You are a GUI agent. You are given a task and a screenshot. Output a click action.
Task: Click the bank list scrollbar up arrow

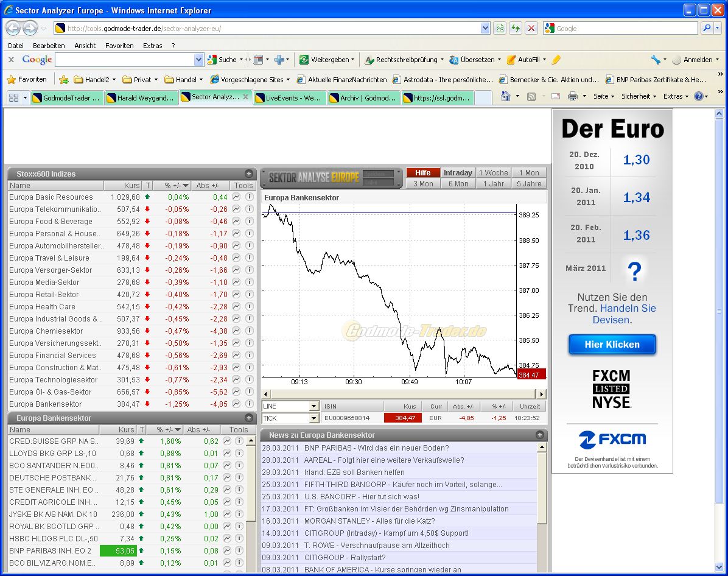pos(251,440)
